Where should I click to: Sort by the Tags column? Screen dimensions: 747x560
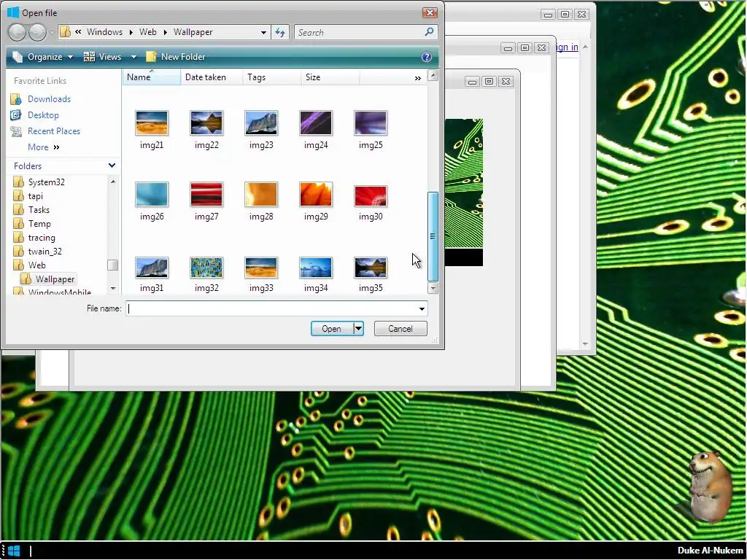tap(272, 77)
